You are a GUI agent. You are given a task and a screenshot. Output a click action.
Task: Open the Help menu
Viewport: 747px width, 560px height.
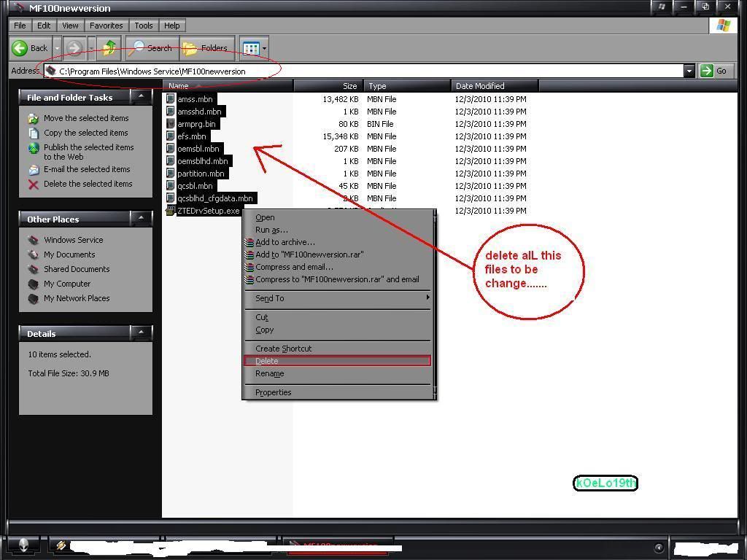[172, 26]
